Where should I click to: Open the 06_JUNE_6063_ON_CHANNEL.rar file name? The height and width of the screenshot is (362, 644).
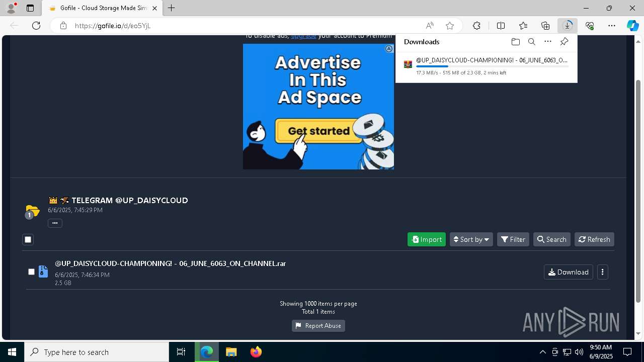point(170,263)
